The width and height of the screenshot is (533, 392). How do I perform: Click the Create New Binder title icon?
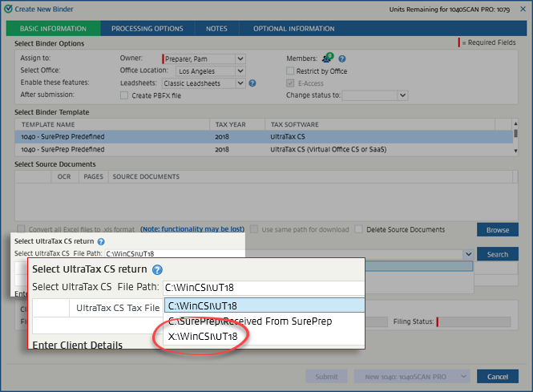click(x=7, y=7)
